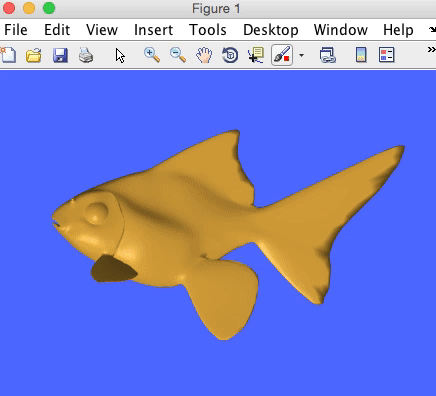
Task: Activate the Zoom Out magnifier tool
Action: (x=178, y=55)
